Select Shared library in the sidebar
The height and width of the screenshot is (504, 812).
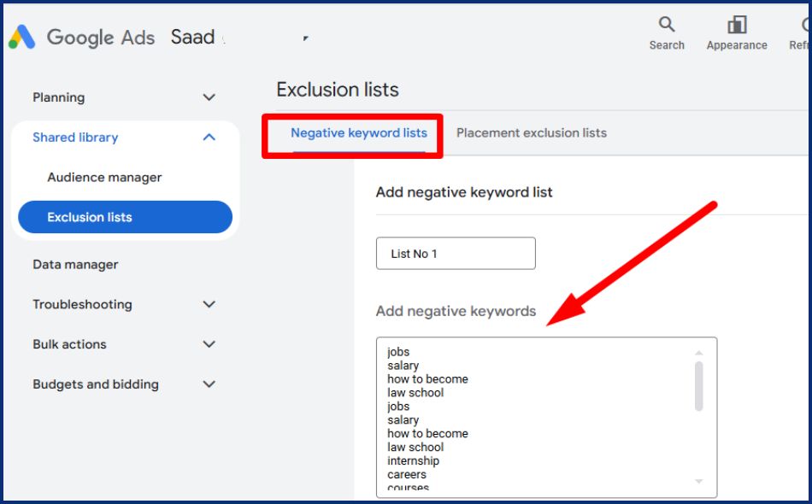(75, 138)
